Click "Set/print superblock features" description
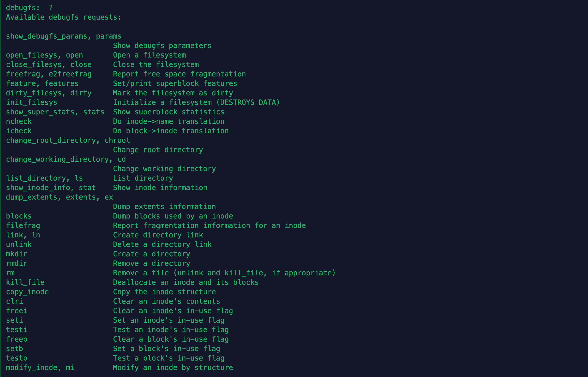Viewport: 588px width, 377px height. (x=175, y=83)
